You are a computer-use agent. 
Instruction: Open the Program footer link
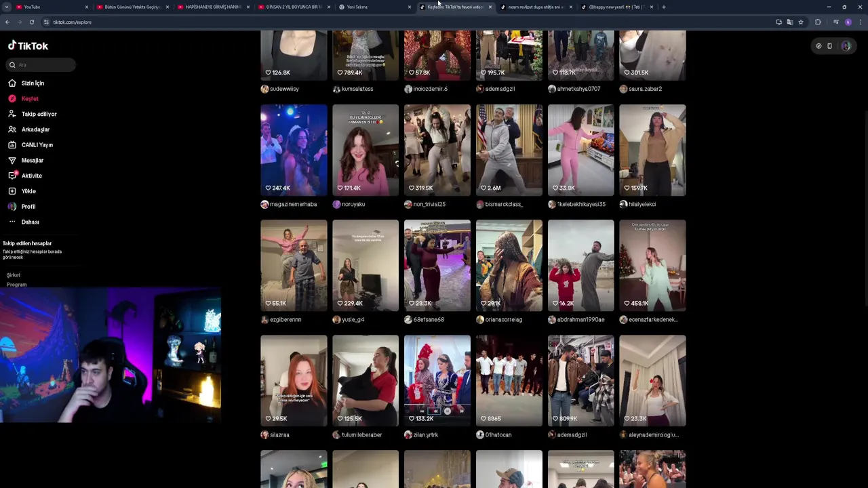click(17, 285)
